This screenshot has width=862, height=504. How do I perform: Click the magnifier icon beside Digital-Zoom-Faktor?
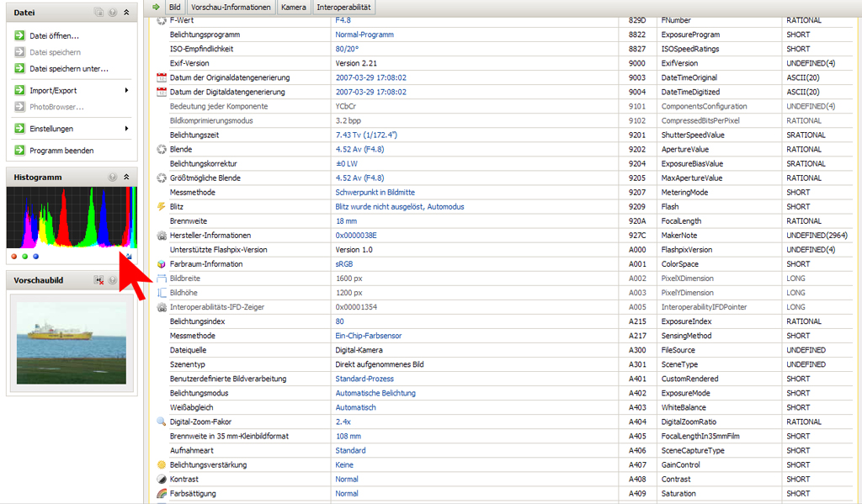tap(162, 422)
